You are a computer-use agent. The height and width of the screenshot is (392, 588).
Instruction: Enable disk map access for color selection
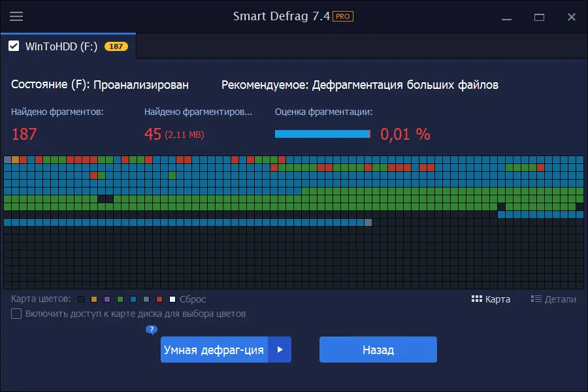[x=16, y=314]
